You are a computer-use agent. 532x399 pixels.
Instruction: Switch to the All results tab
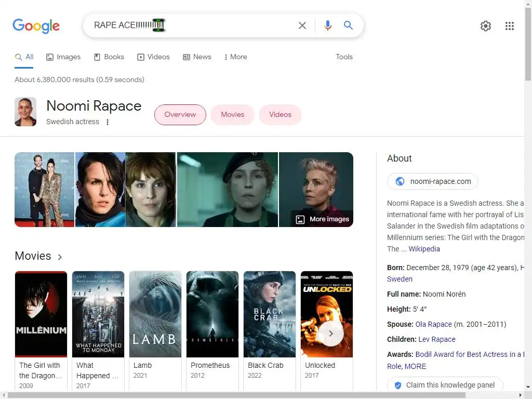tap(24, 57)
